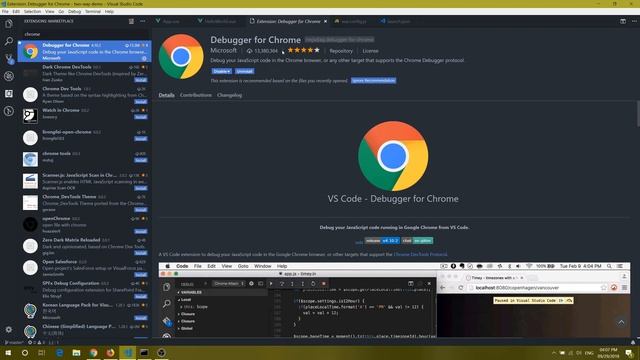Image resolution: width=640 pixels, height=360 pixels.
Task: Click the activity bar icon below Extensions
Action: pos(9,111)
